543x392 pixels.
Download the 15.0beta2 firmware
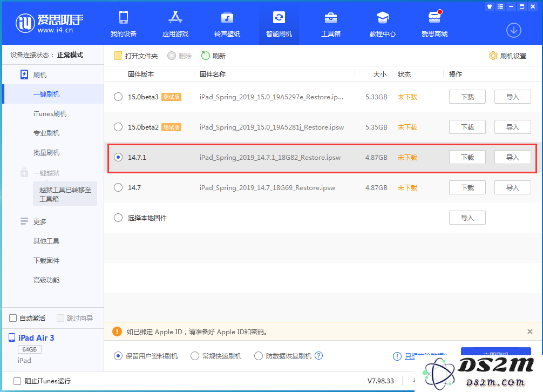click(467, 127)
